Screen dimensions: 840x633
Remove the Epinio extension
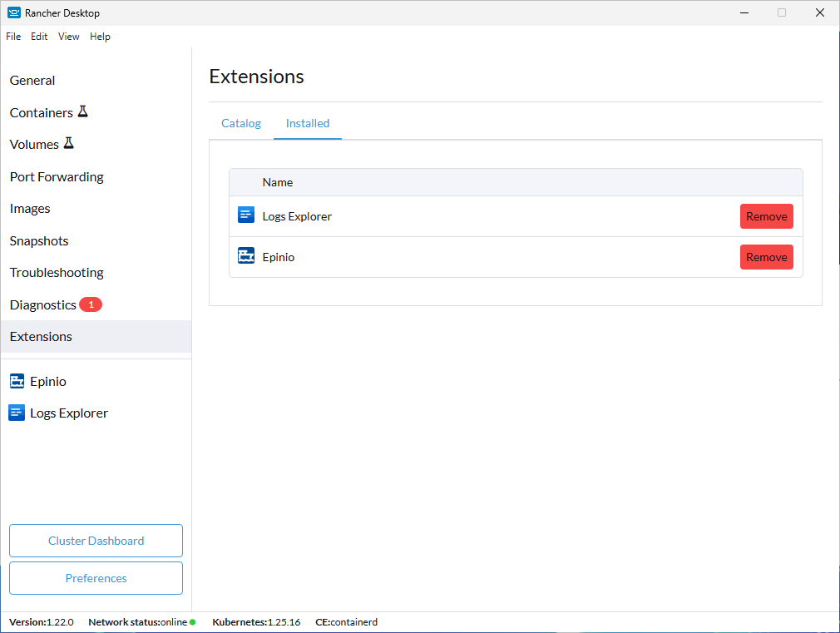pyautogui.click(x=766, y=257)
